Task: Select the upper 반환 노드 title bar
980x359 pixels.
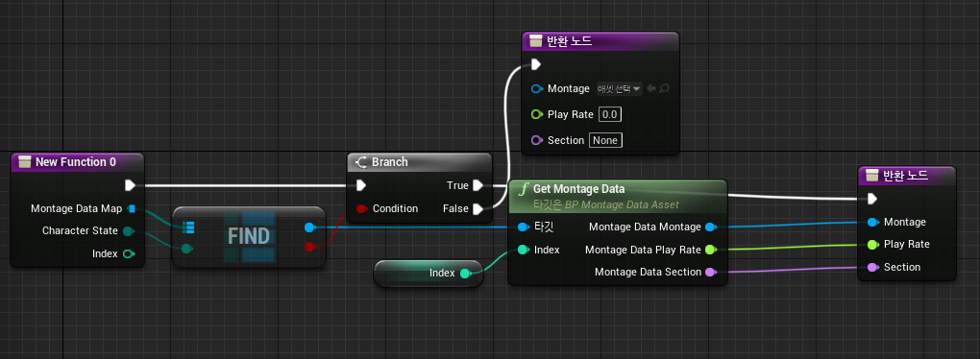Action: 600,41
